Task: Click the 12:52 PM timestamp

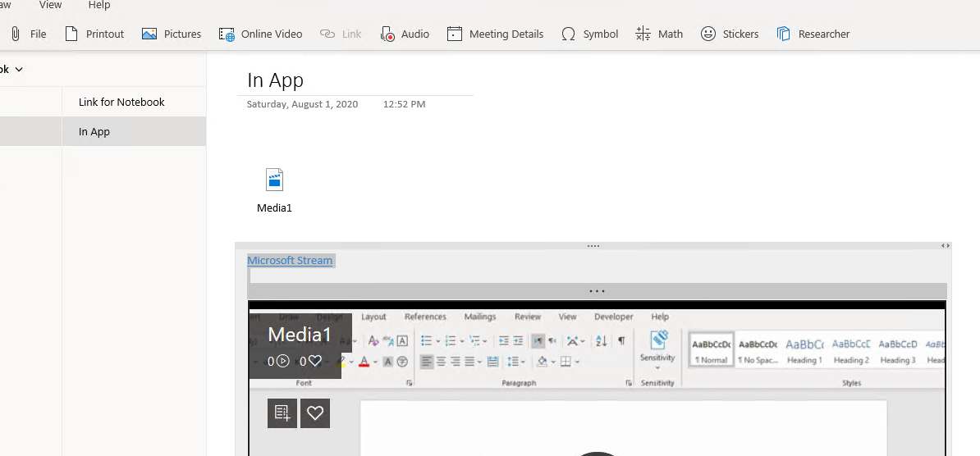Action: coord(405,104)
